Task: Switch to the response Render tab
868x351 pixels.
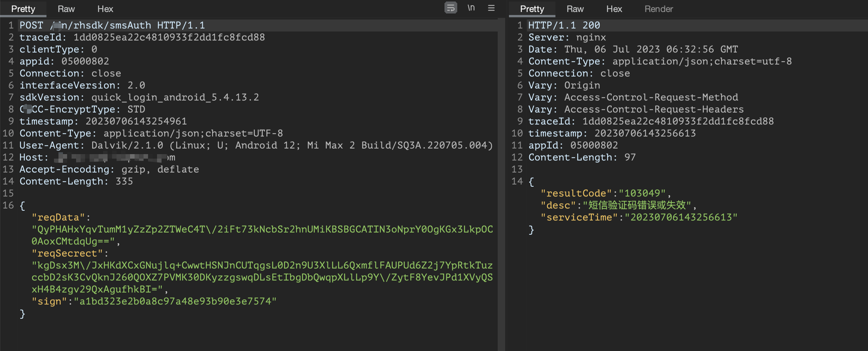Action: (659, 9)
